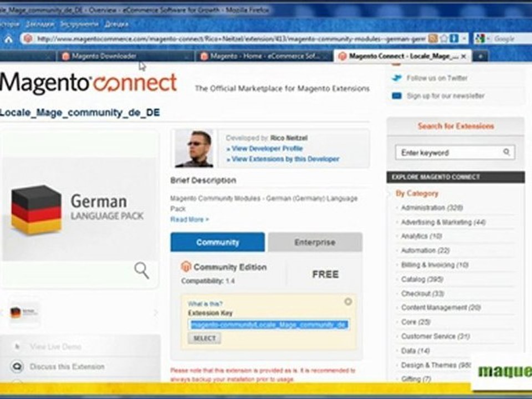The image size is (532, 399).
Task: Click the View Live Demo icon
Action: [17, 346]
